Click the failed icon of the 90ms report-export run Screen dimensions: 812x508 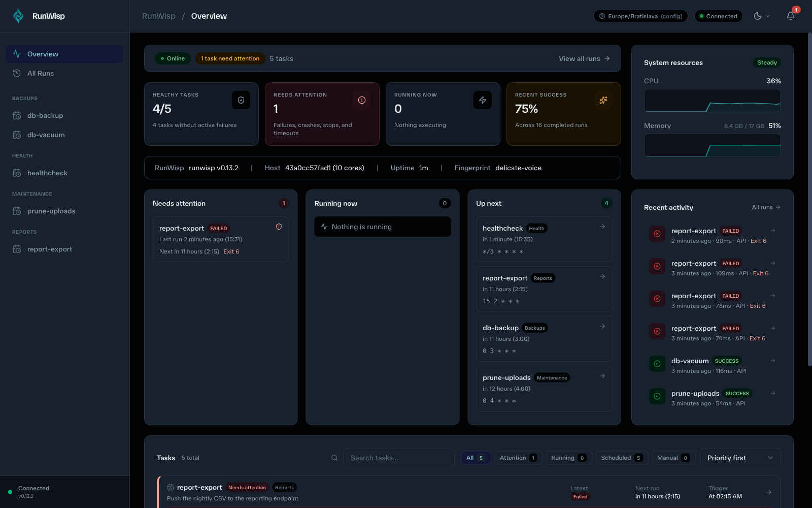657,234
